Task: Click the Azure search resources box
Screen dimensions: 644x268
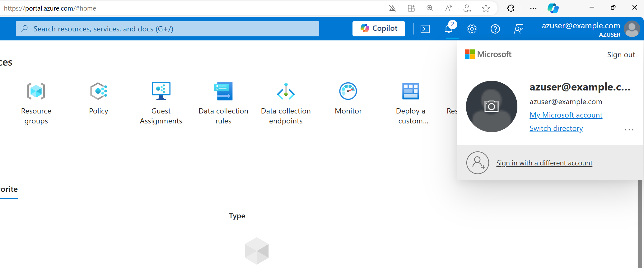Action: coord(167,29)
